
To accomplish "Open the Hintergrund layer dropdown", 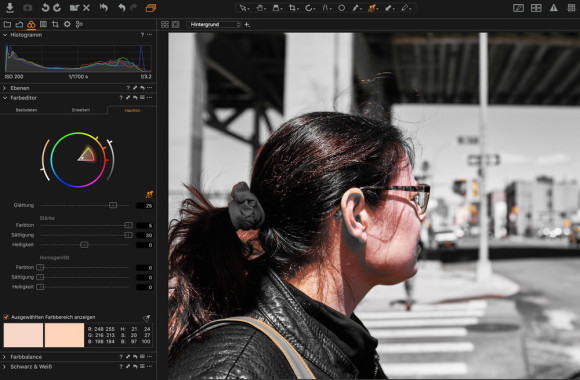I will [215, 24].
